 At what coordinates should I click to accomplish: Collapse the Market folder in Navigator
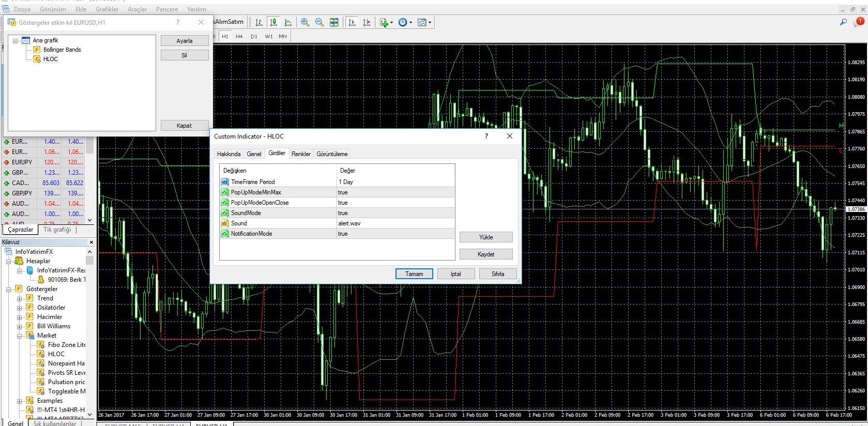(x=19, y=336)
